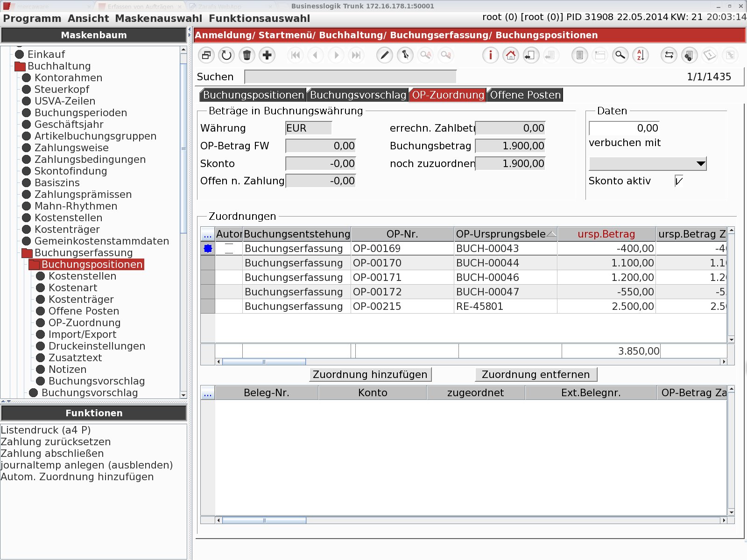Click the lower table horizontal scrollbar thumb
This screenshot has width=747, height=560.
click(264, 520)
